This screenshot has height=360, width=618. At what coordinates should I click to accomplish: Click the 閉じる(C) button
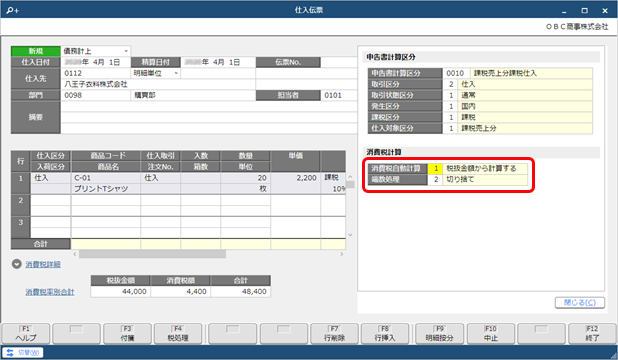[x=579, y=302]
